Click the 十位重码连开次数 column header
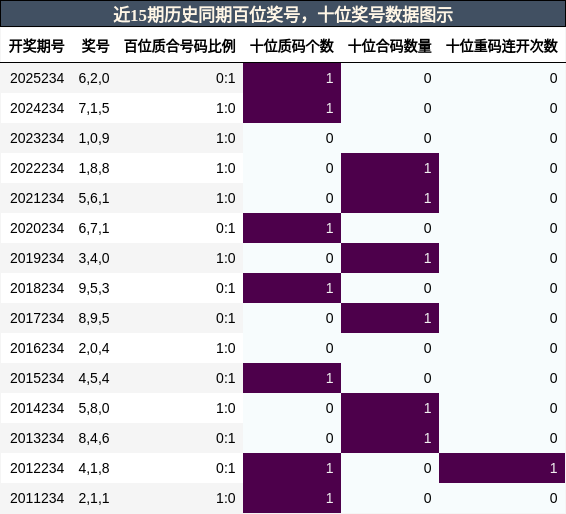The height and width of the screenshot is (514, 566). tap(502, 46)
